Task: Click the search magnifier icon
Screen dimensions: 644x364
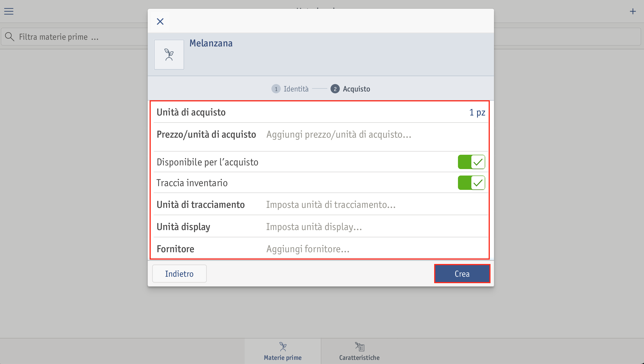Action: [9, 36]
